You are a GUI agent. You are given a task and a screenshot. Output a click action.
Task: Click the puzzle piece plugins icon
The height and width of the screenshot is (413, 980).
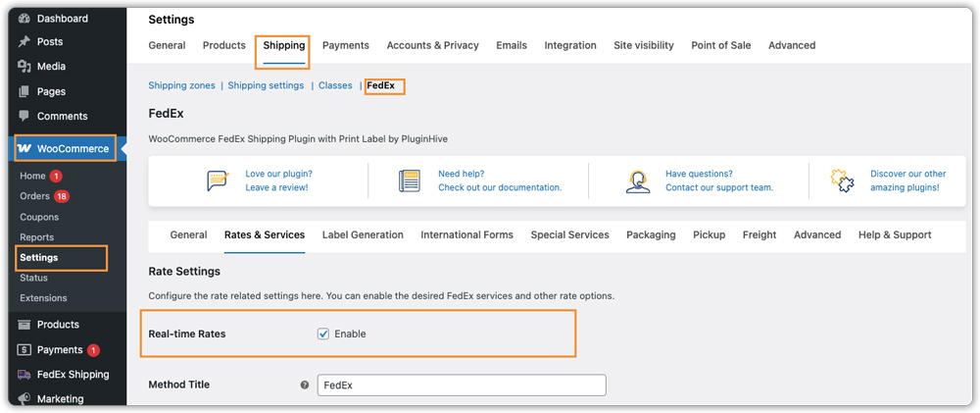coord(842,181)
